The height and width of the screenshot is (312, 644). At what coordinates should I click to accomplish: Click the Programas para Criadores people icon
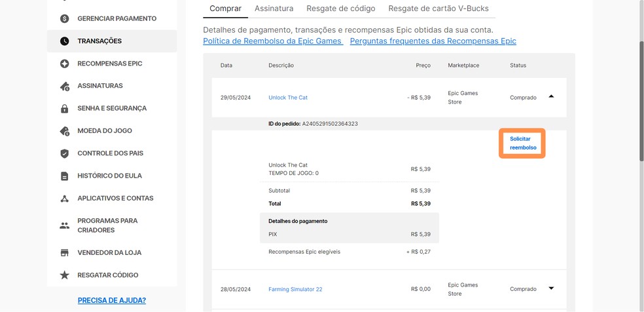click(x=64, y=225)
